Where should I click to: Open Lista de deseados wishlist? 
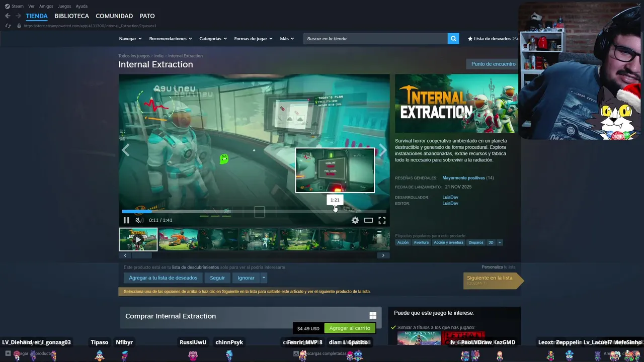coord(493,39)
